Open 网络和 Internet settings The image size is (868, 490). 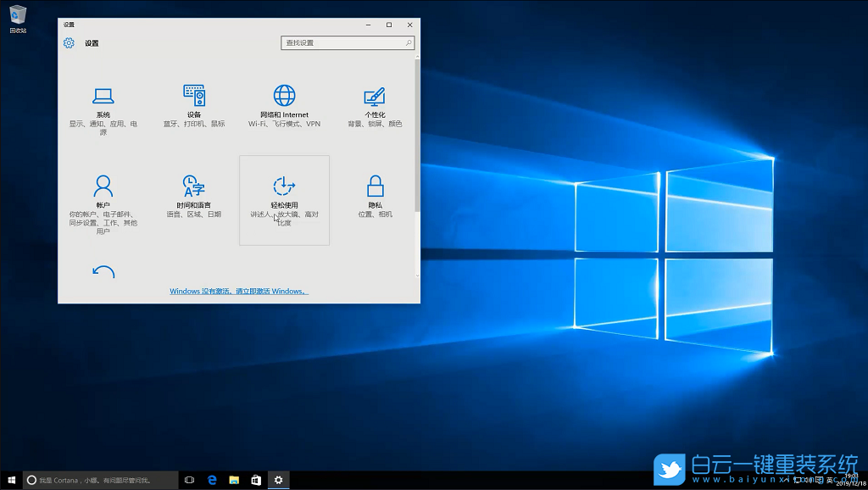pos(283,106)
